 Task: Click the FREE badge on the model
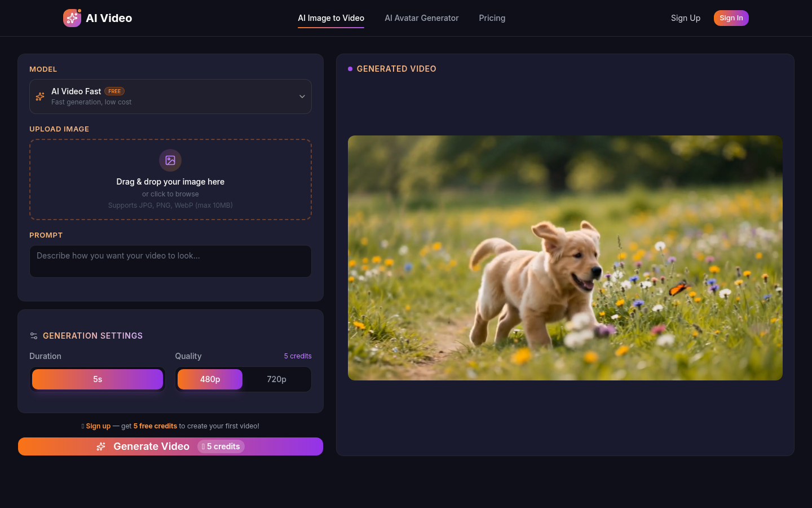tap(114, 91)
